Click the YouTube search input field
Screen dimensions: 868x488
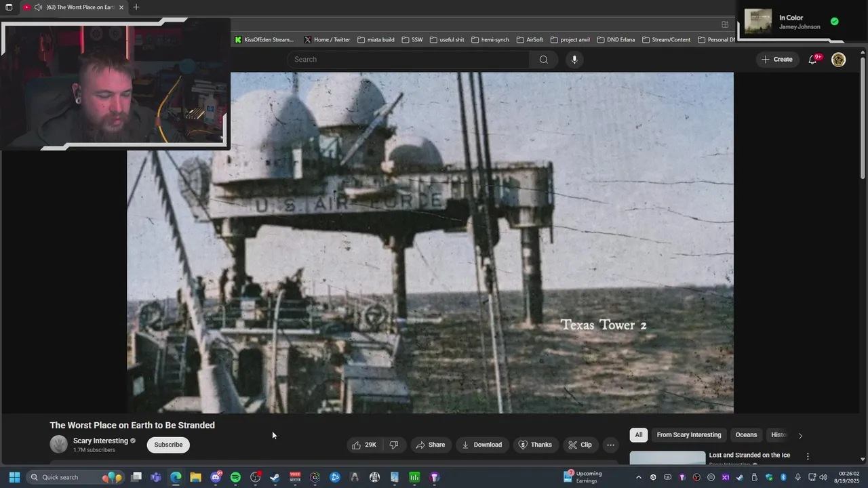point(409,60)
